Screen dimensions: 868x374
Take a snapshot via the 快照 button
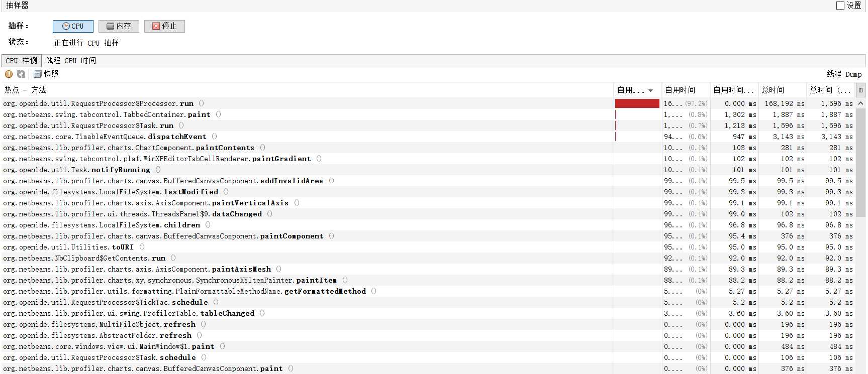(x=46, y=74)
